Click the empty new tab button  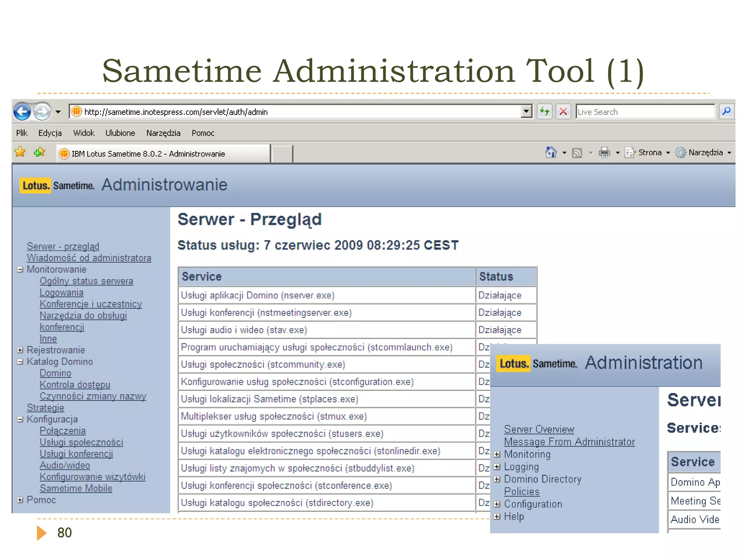(x=282, y=153)
